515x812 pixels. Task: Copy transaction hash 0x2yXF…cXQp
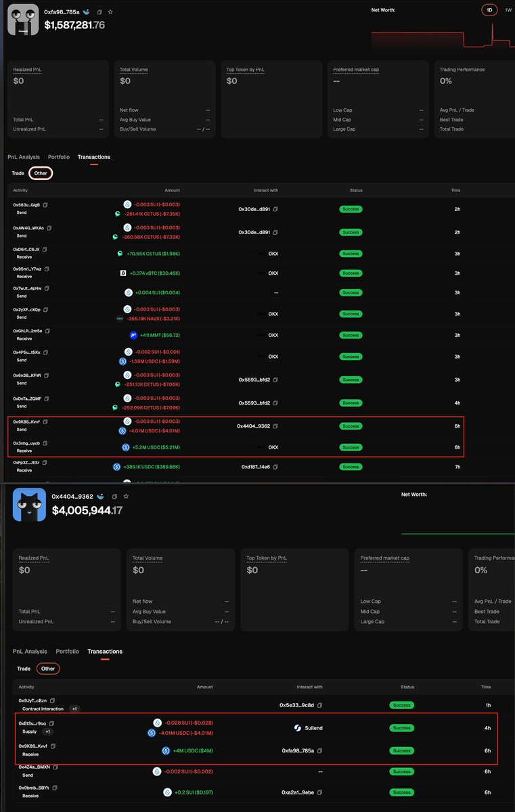pos(47,309)
